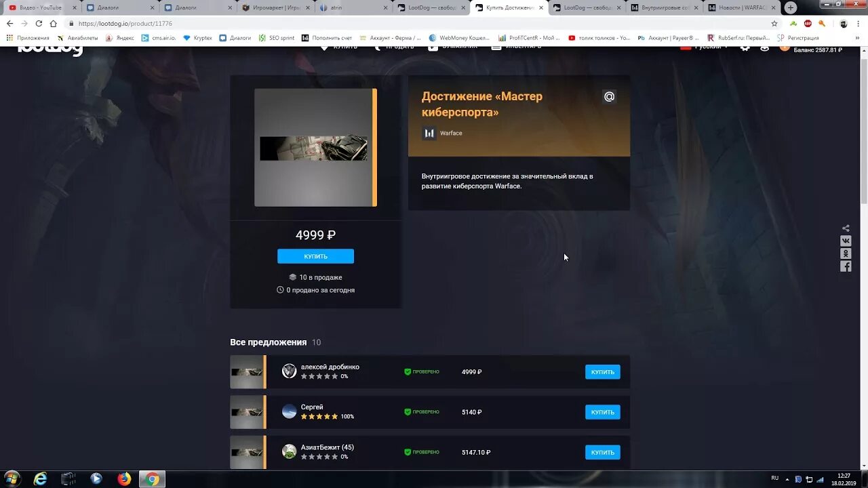Click the Chrome icon in the taskbar
The height and width of the screenshot is (488, 868).
(152, 479)
